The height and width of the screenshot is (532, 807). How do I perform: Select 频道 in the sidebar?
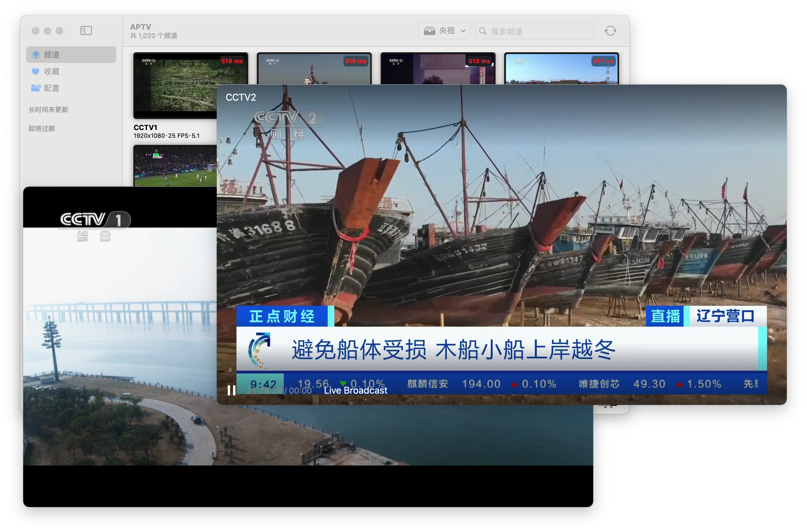(71, 55)
